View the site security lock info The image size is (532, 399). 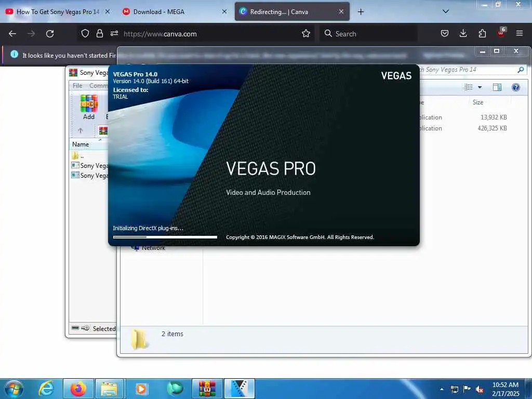tap(99, 34)
